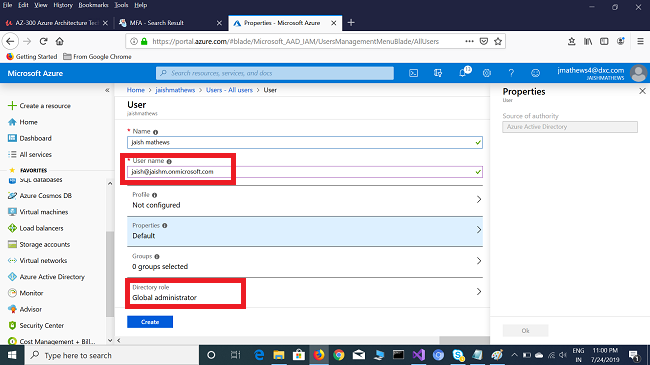Expand the Properties Default row
Viewport: 650px width, 365px height.
[x=305, y=231]
